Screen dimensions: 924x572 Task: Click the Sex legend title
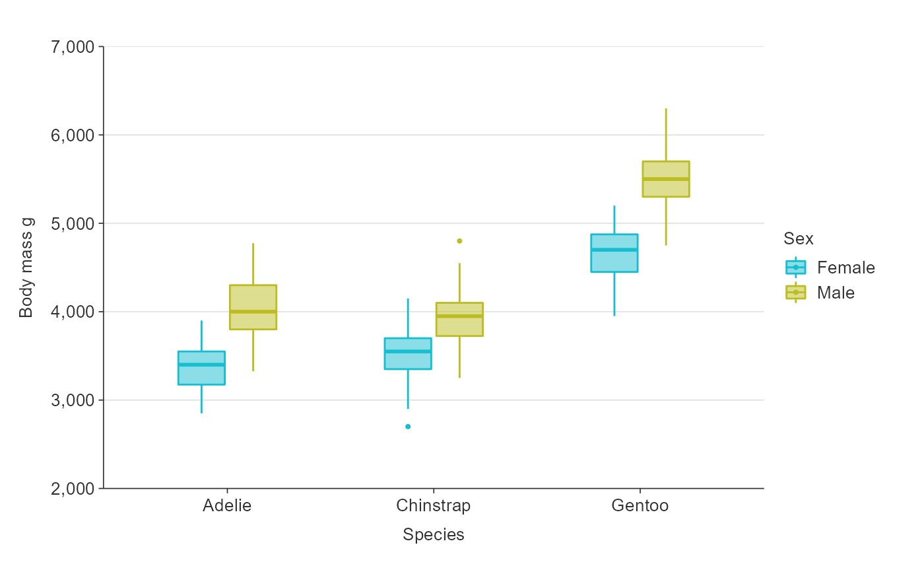[x=799, y=238]
